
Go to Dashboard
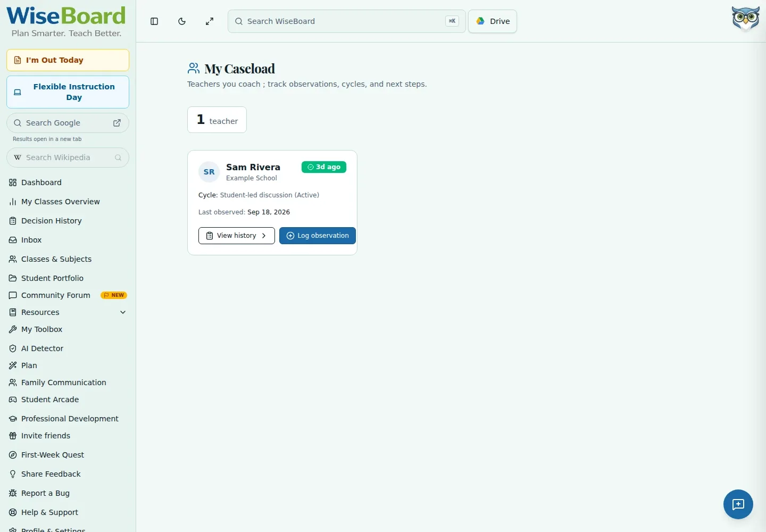[68, 182]
